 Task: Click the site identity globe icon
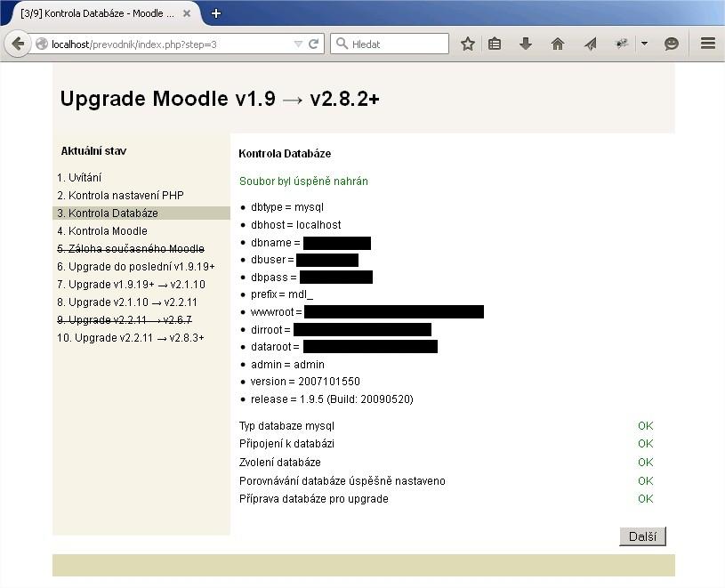point(42,44)
